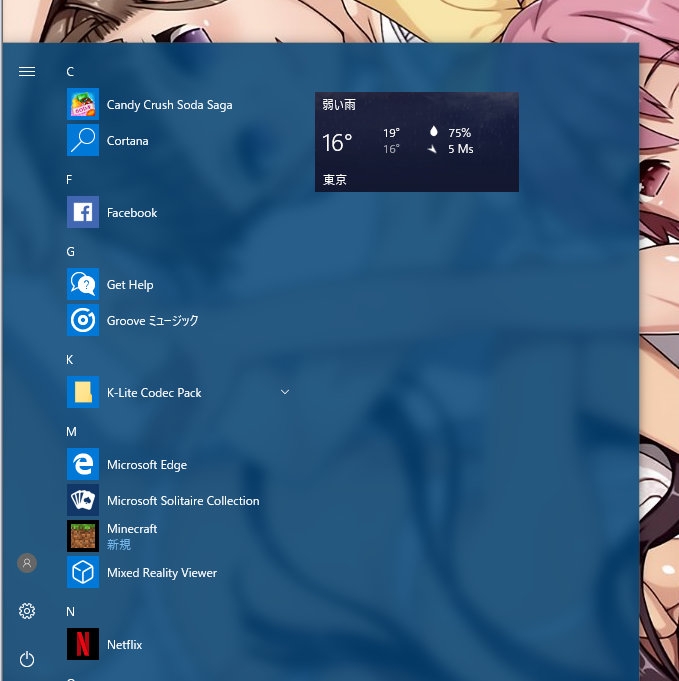Click the K-Lite Codec Pack folder icon
679x681 pixels.
point(83,393)
